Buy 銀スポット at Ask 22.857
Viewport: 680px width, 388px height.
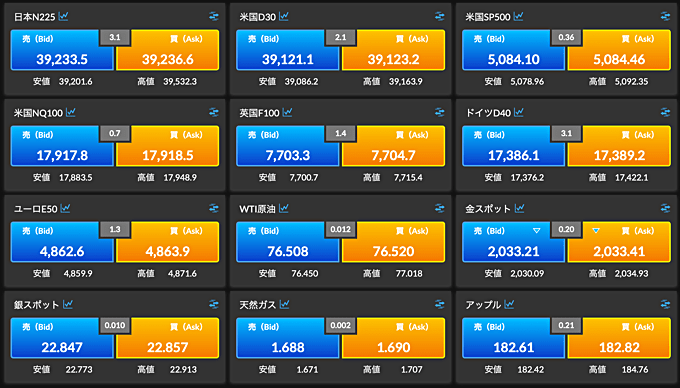(x=168, y=338)
